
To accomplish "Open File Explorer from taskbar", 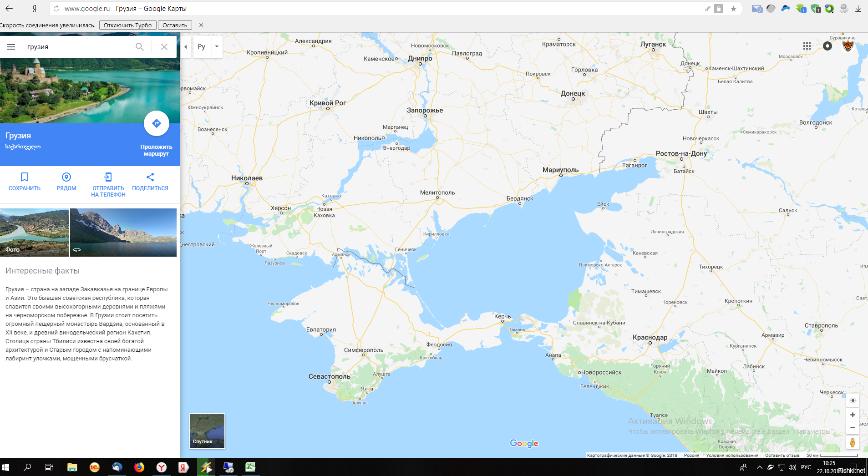I will 72,467.
